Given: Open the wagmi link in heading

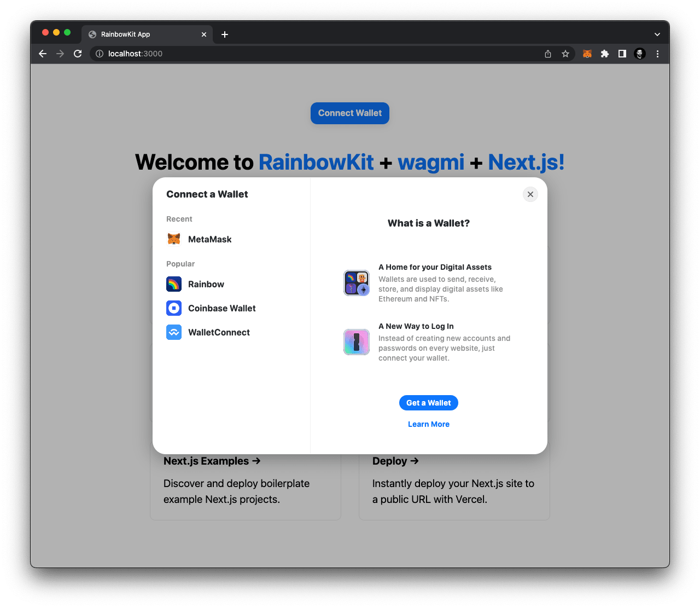Looking at the screenshot, I should [x=431, y=162].
